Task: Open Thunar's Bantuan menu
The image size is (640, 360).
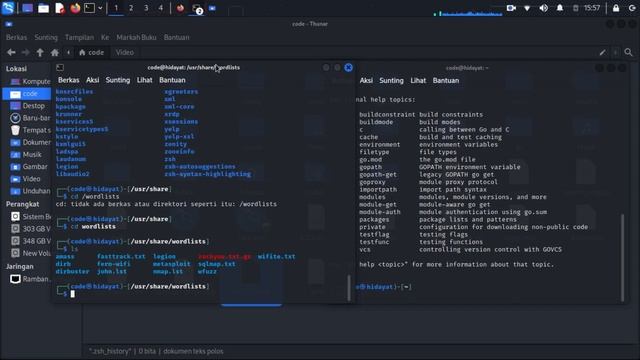Action: point(176,37)
